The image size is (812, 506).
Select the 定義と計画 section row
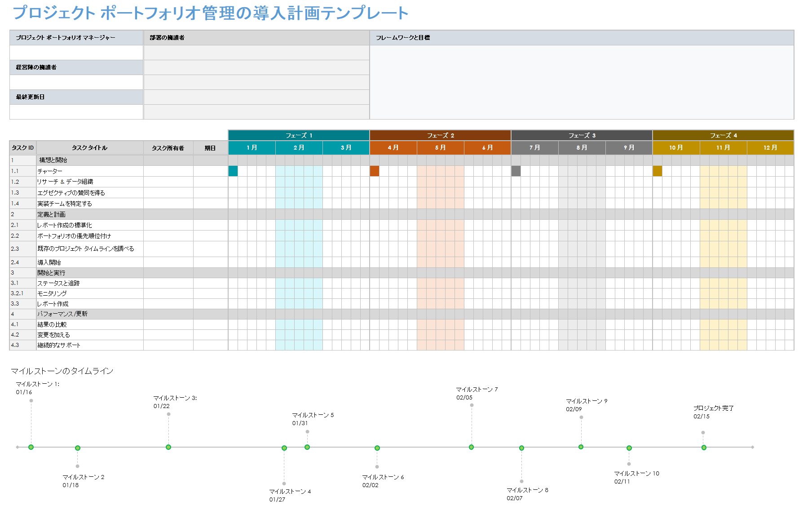coord(402,214)
